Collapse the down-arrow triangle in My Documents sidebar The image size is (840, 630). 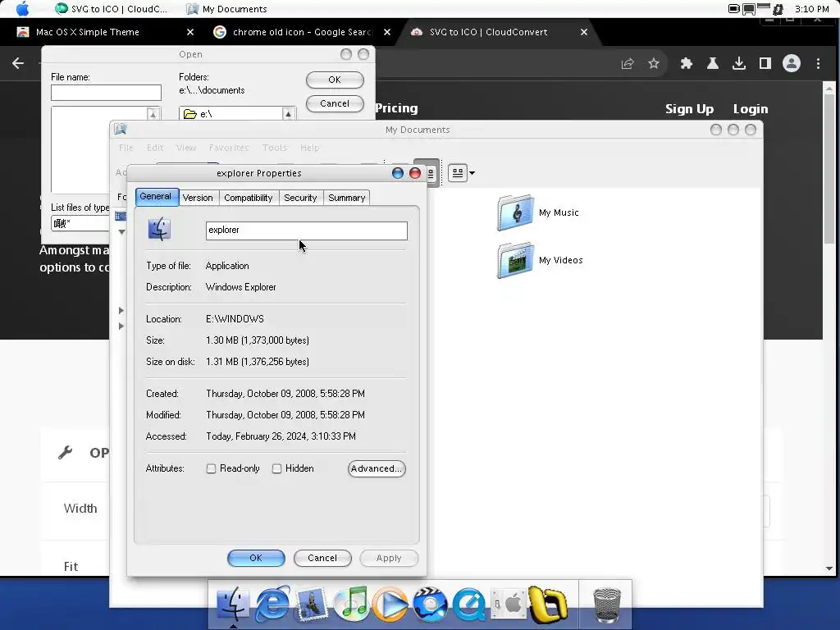point(121,232)
